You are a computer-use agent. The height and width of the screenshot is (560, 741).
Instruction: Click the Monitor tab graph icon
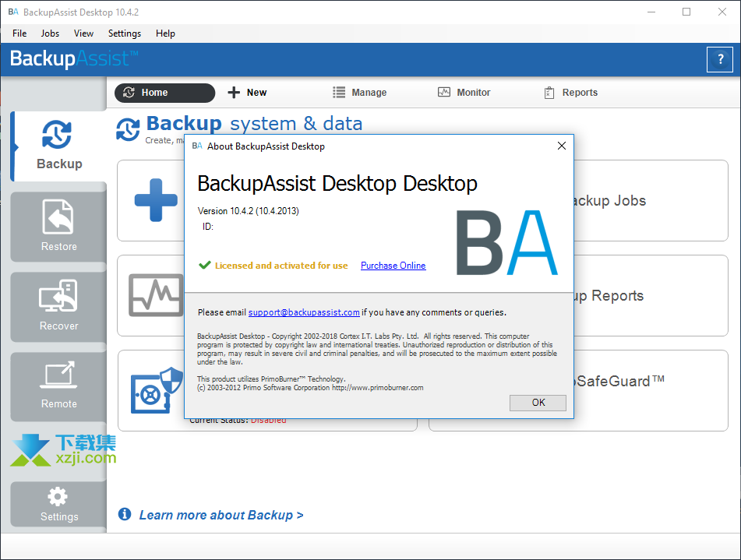pyautogui.click(x=444, y=92)
